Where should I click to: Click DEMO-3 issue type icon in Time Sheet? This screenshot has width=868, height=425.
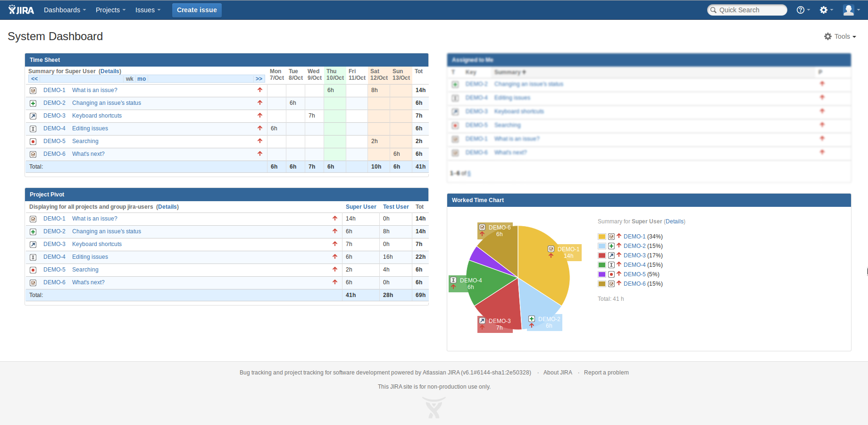[33, 116]
